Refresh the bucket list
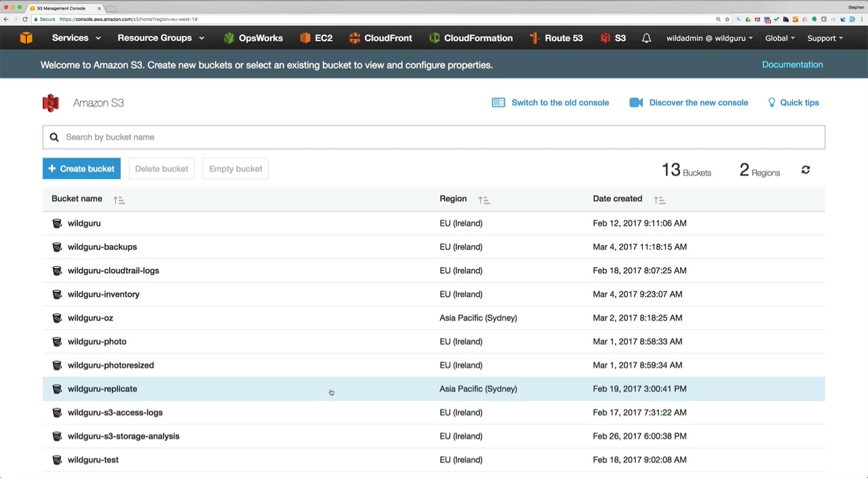Image resolution: width=868 pixels, height=488 pixels. [x=806, y=169]
